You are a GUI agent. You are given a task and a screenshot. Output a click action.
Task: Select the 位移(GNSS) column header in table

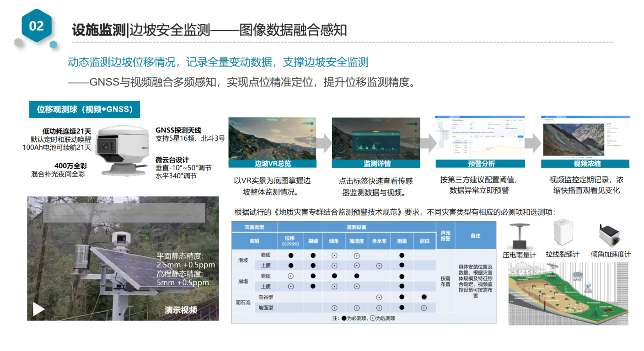[x=290, y=241]
